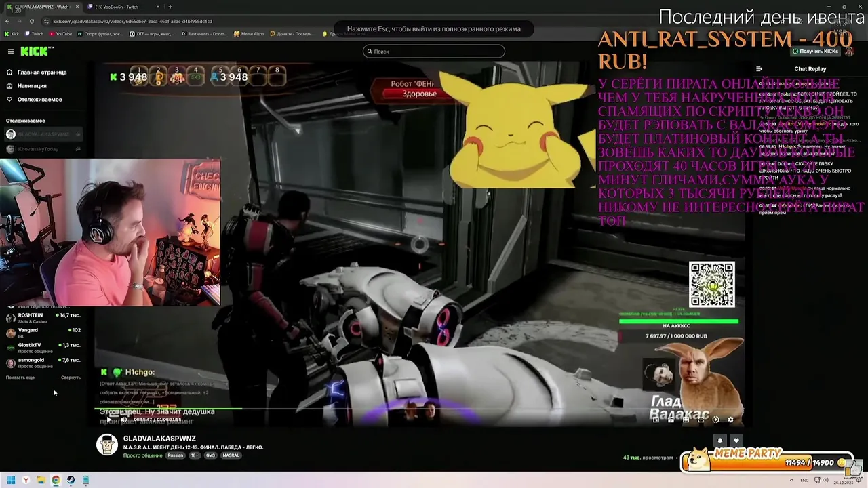
Task: Mute the video with the volume icon
Action: pos(123,420)
